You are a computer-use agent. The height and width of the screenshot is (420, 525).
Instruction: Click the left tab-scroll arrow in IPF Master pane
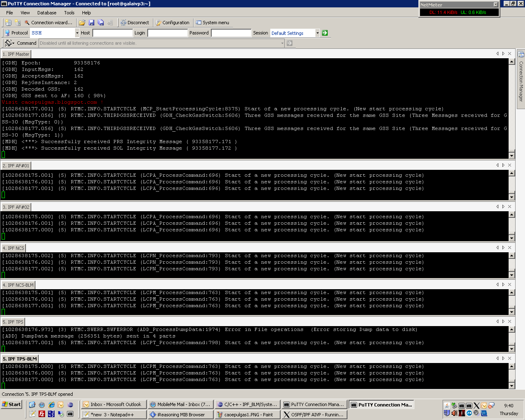point(497,54)
